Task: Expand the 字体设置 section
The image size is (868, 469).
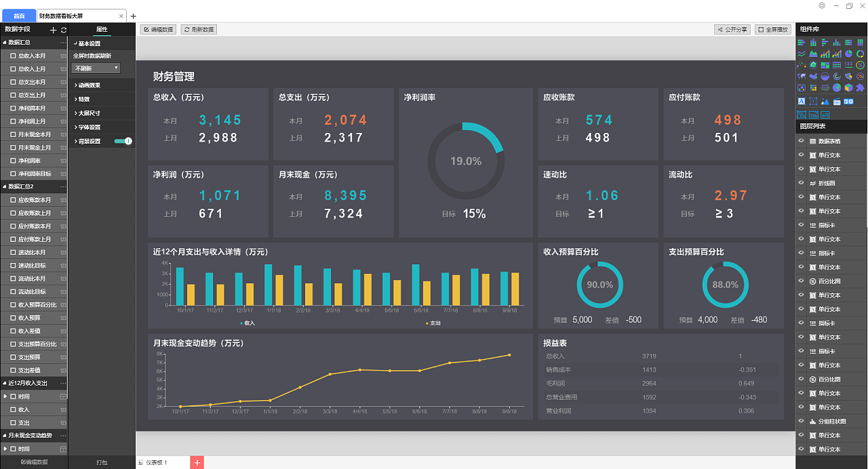Action: click(101, 127)
